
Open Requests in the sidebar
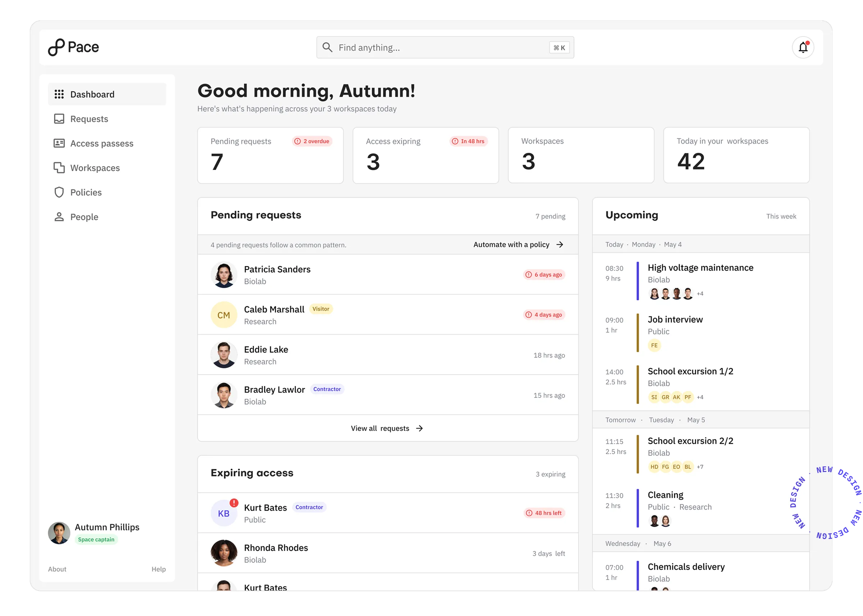pos(107,119)
